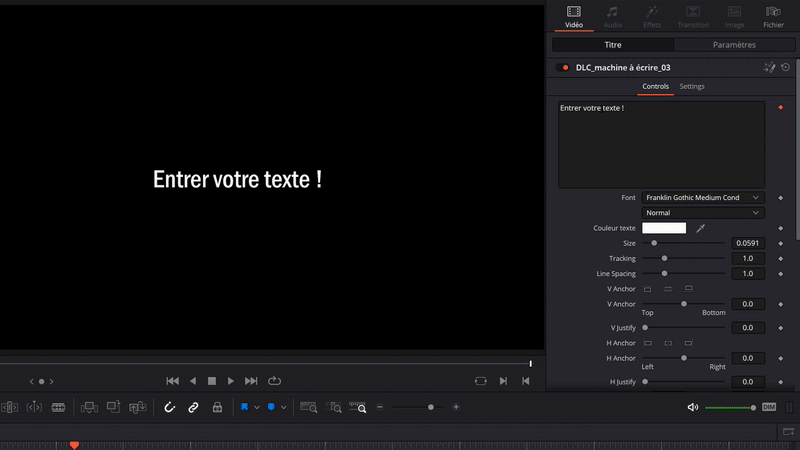Reset title with the circular arrow icon

786,68
